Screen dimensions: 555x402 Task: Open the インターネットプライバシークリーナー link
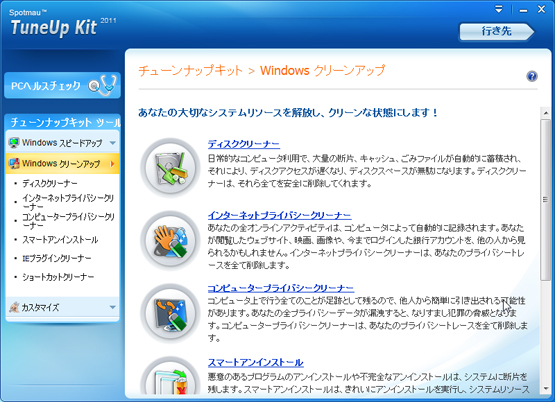(x=279, y=215)
